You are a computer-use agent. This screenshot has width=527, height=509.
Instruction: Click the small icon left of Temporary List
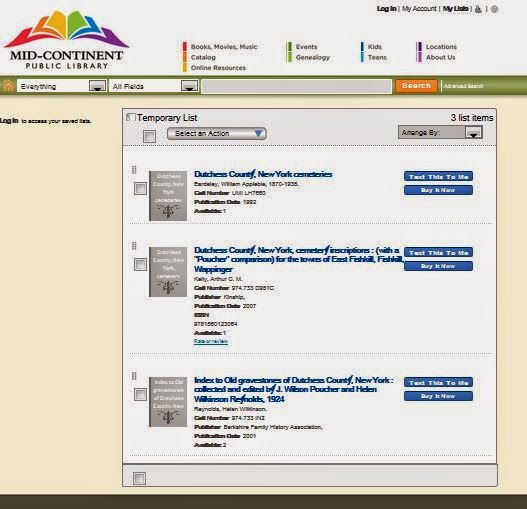(130, 117)
